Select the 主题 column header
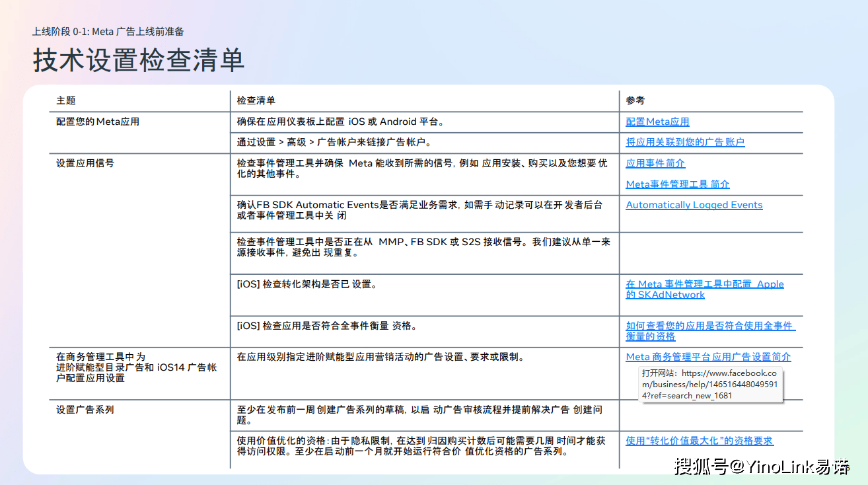The width and height of the screenshot is (868, 485). click(x=66, y=100)
